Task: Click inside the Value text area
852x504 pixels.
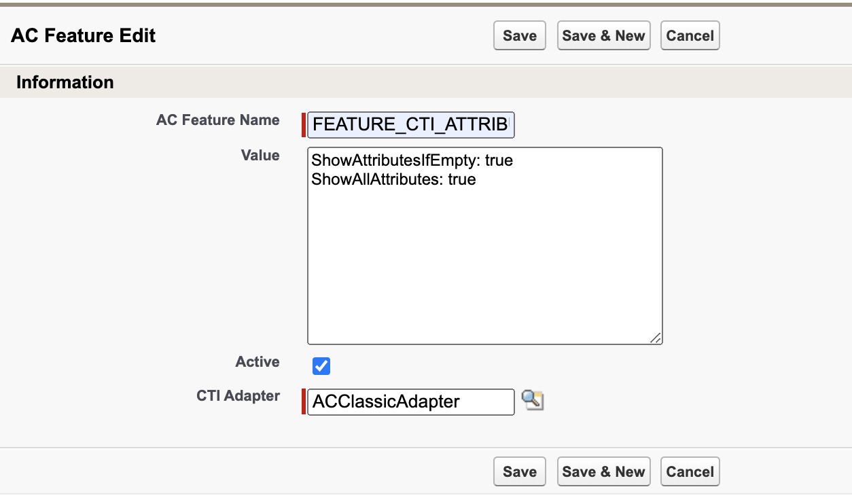Action: coord(485,246)
